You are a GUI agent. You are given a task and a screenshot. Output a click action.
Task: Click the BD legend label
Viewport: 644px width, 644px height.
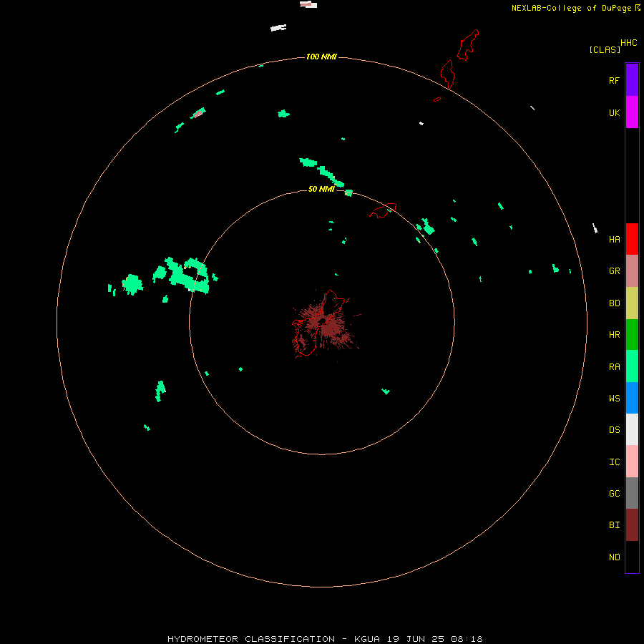pyautogui.click(x=614, y=303)
